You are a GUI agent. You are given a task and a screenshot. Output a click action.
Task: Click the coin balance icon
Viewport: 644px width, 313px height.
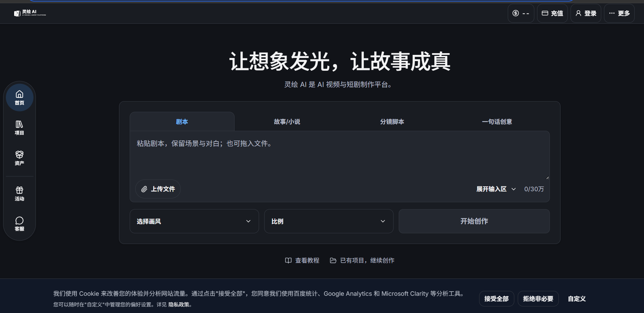coord(521,13)
